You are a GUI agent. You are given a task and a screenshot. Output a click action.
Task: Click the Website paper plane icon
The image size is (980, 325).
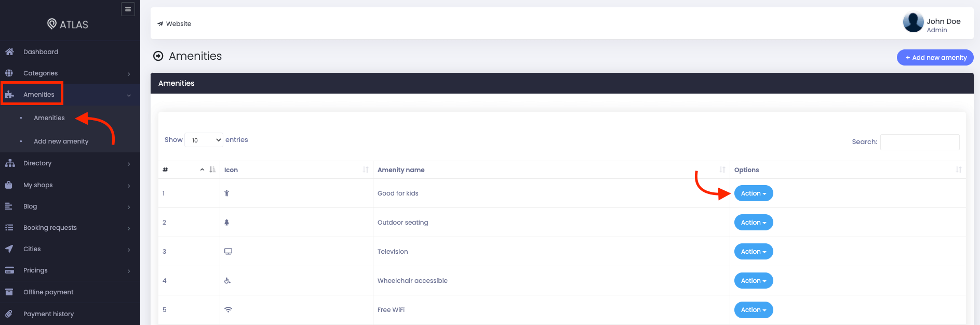160,24
